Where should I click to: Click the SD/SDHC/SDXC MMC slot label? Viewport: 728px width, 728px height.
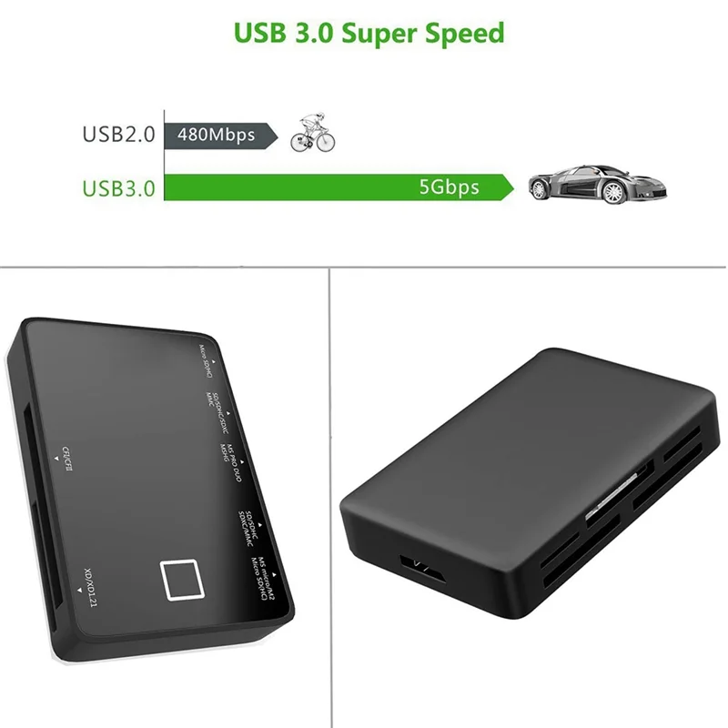tap(217, 413)
